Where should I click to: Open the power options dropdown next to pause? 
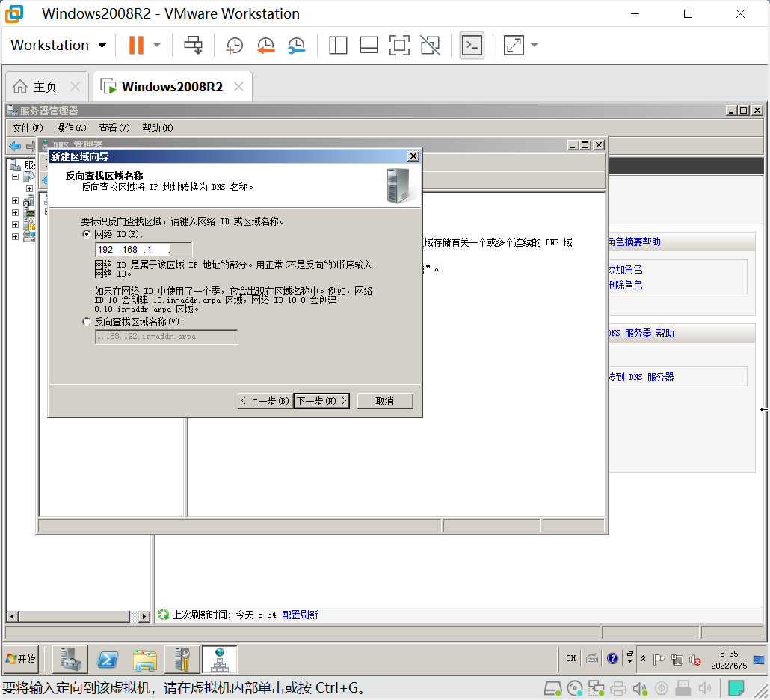157,45
